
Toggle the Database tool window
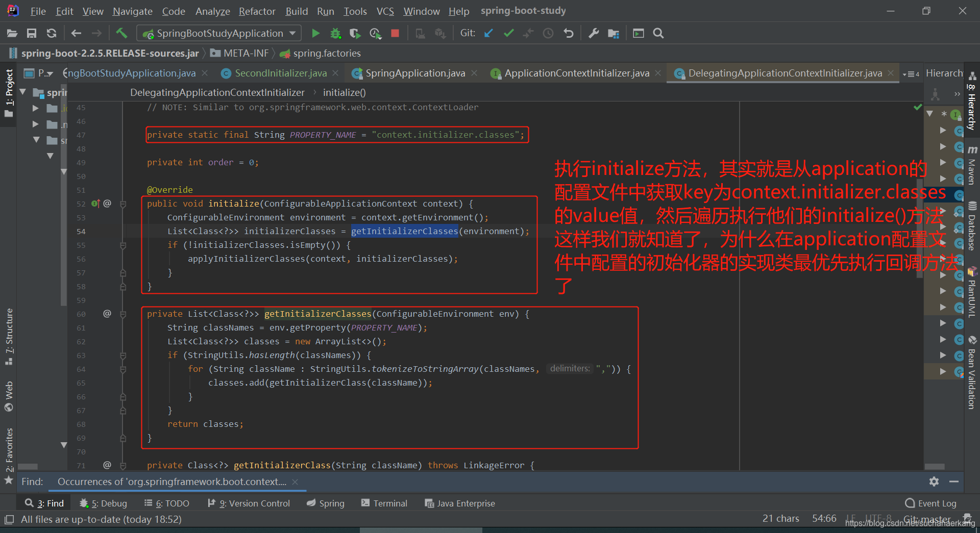[972, 226]
